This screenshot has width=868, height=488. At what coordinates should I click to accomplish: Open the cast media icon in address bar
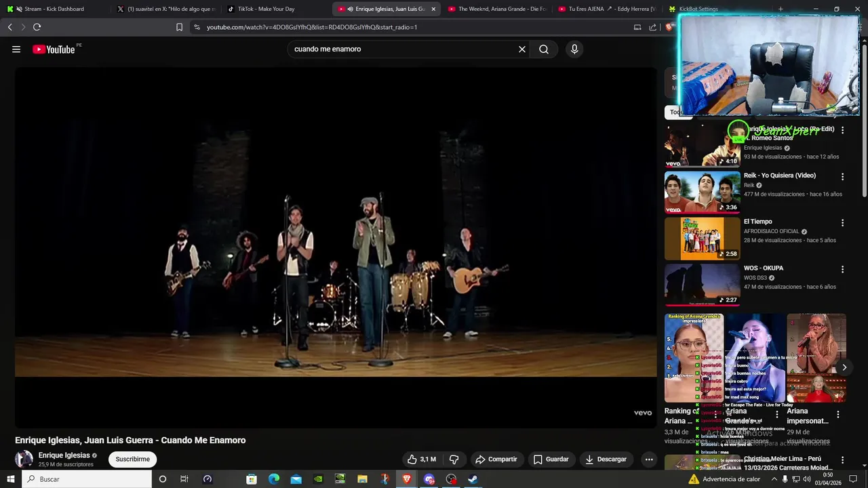point(637,27)
